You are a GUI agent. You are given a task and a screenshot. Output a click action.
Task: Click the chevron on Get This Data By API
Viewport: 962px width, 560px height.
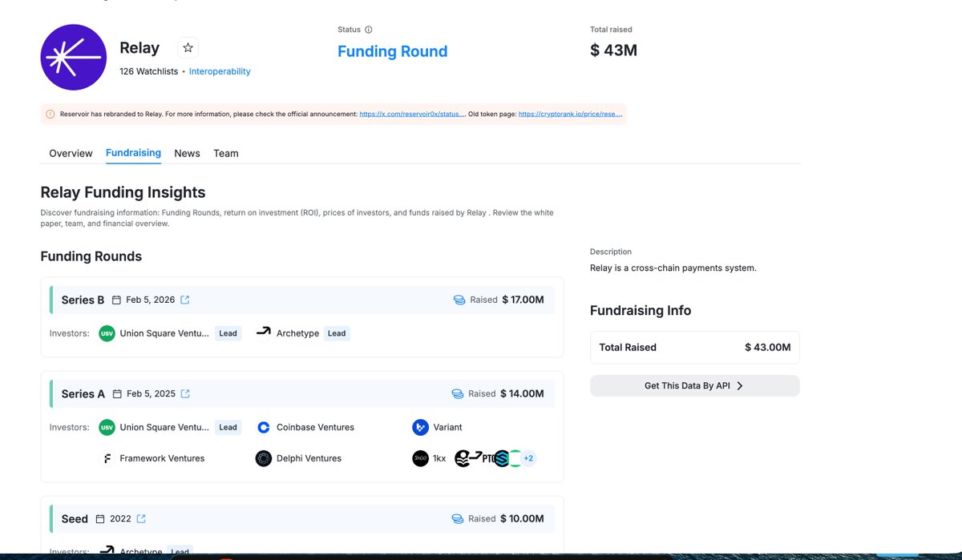pos(739,385)
